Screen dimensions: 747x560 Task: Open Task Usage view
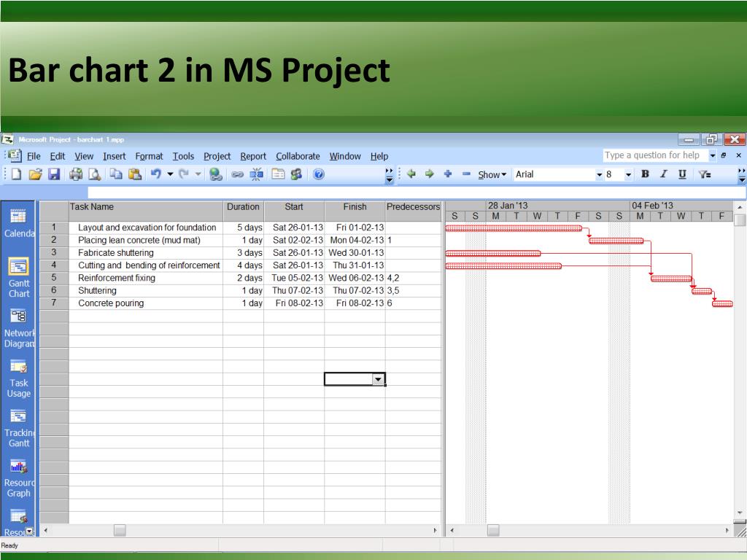18,379
